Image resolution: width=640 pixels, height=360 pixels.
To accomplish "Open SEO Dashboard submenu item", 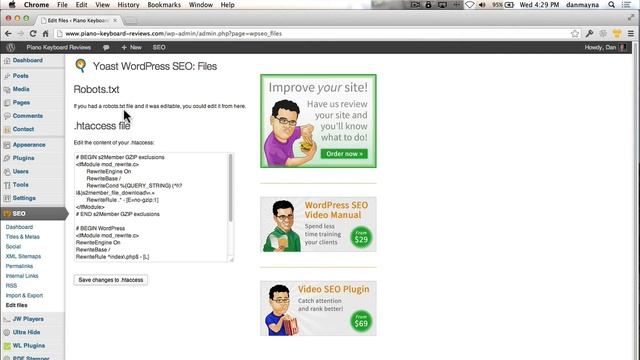I will point(19,227).
